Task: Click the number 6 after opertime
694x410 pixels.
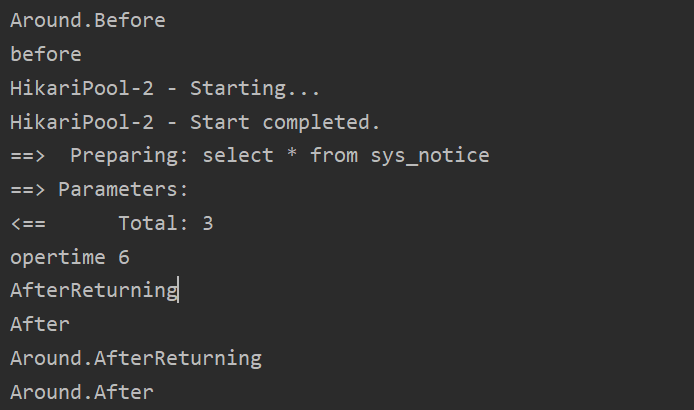Action: click(x=124, y=258)
